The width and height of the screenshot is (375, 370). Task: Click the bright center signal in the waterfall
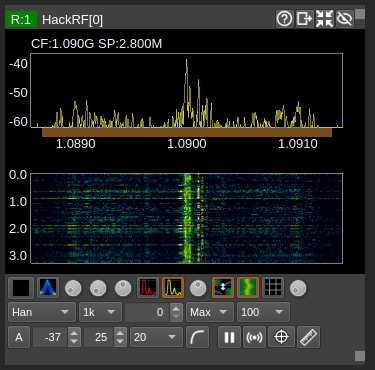click(x=187, y=218)
